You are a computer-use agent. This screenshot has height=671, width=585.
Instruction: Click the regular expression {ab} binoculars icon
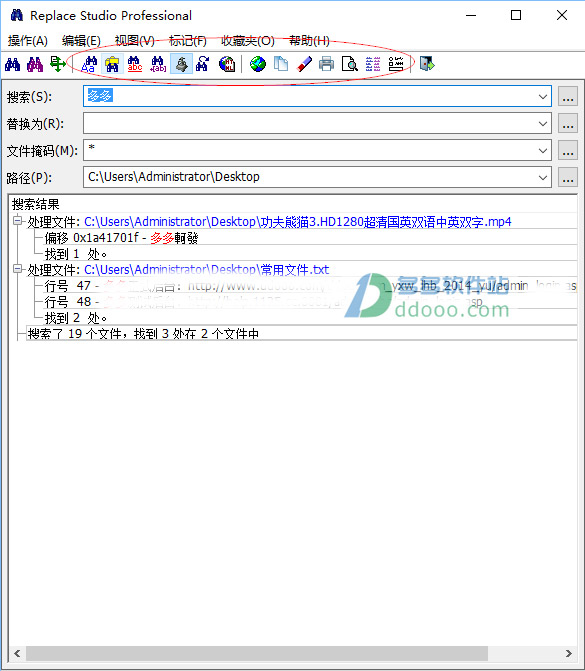coord(158,64)
